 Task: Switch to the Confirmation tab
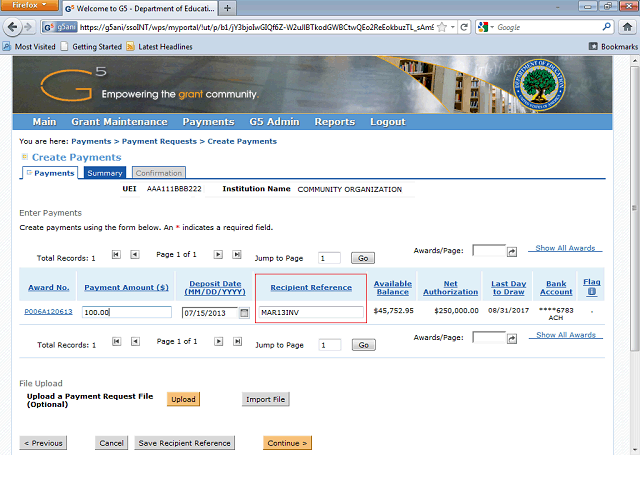pos(159,173)
